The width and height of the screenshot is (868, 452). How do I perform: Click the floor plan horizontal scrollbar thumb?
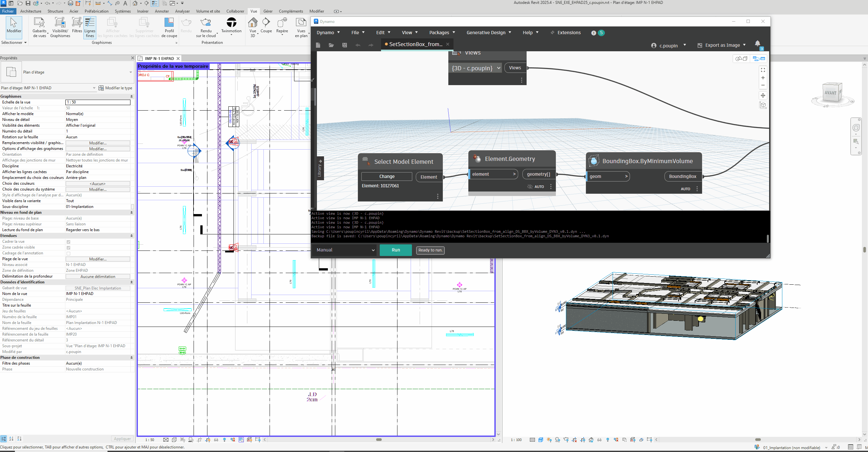pyautogui.click(x=379, y=439)
